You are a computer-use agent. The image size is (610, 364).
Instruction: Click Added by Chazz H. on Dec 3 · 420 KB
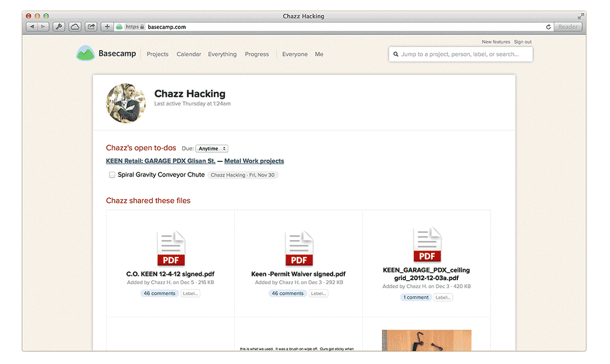(x=426, y=286)
